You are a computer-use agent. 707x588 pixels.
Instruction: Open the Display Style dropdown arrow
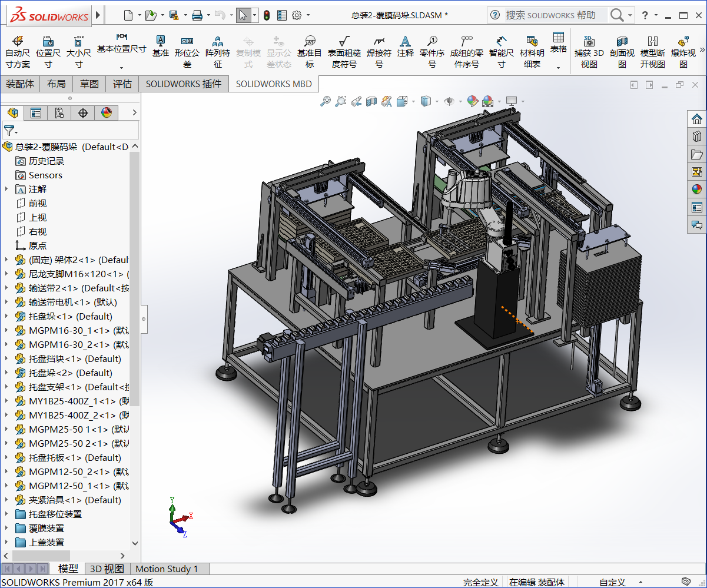(x=436, y=102)
